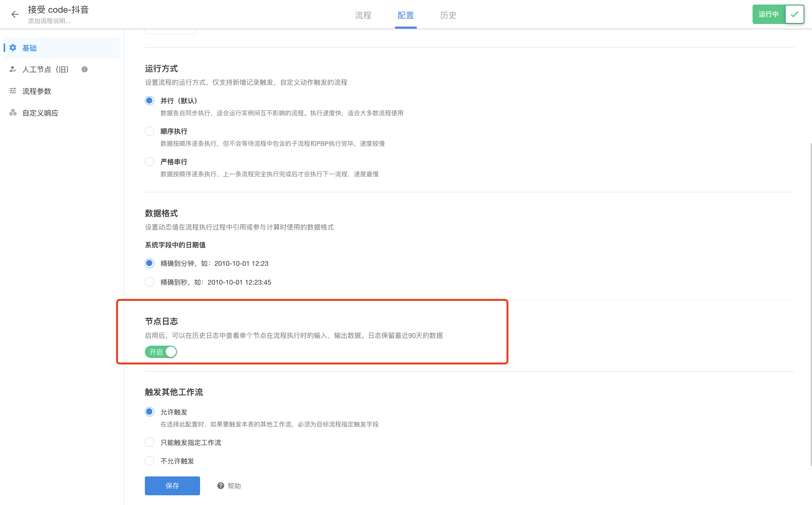Image resolution: width=812 pixels, height=505 pixels.
Task: Select 不允许触发 radio option
Action: pos(149,461)
